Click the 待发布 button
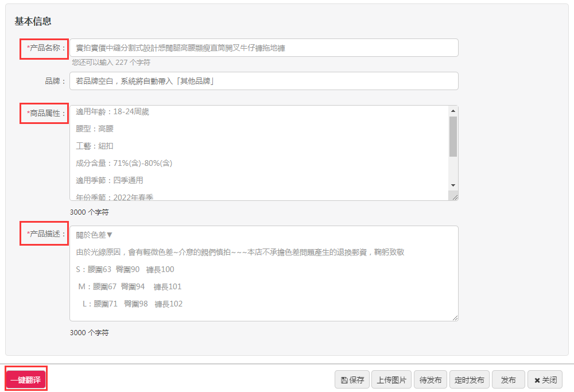The image size is (574, 392). 430,380
